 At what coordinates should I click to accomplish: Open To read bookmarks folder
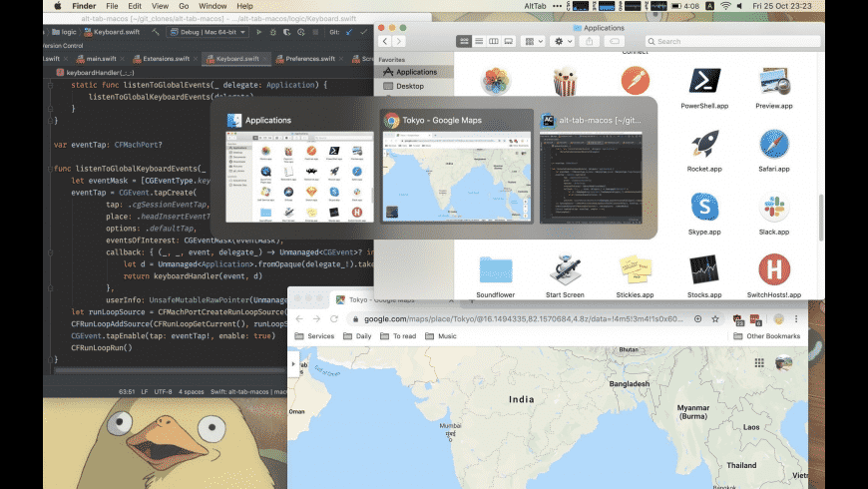pos(398,336)
